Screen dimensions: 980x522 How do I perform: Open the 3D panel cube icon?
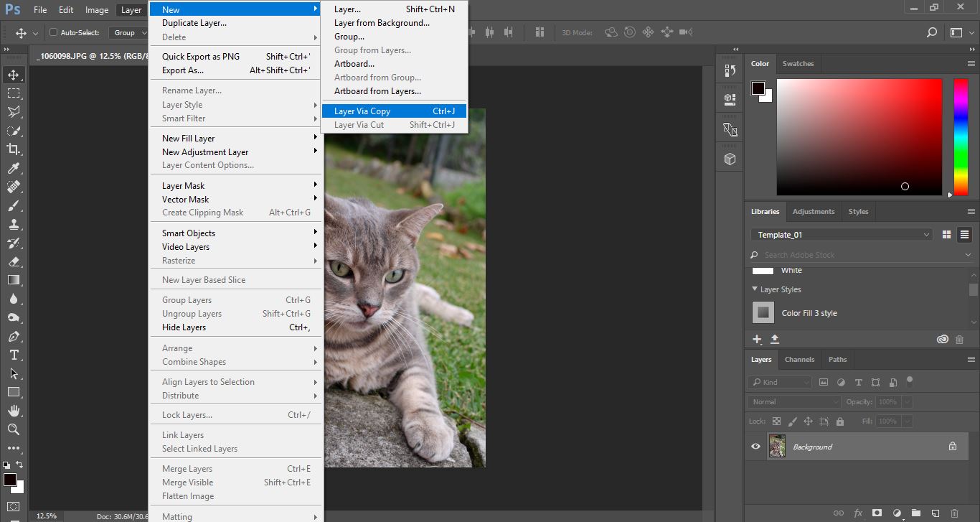(730, 159)
